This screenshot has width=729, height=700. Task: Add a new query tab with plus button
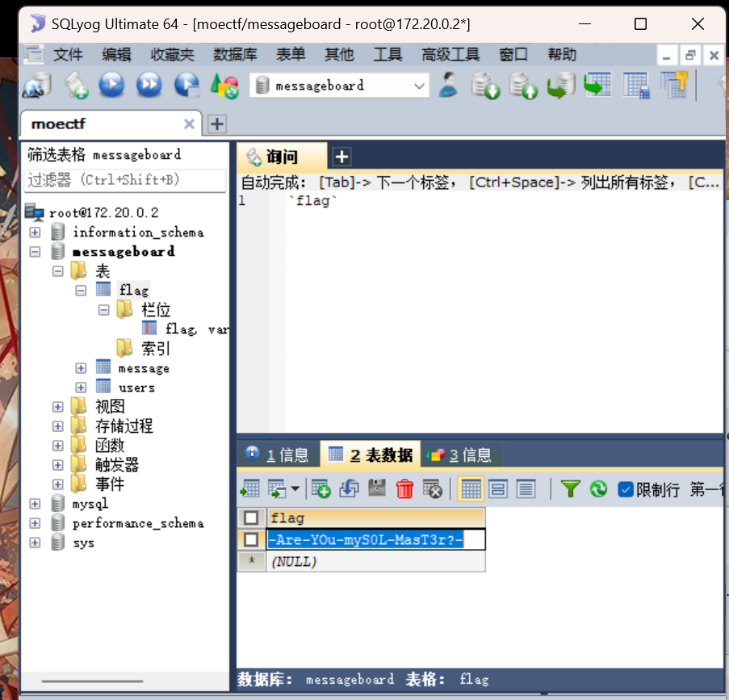pos(341,157)
